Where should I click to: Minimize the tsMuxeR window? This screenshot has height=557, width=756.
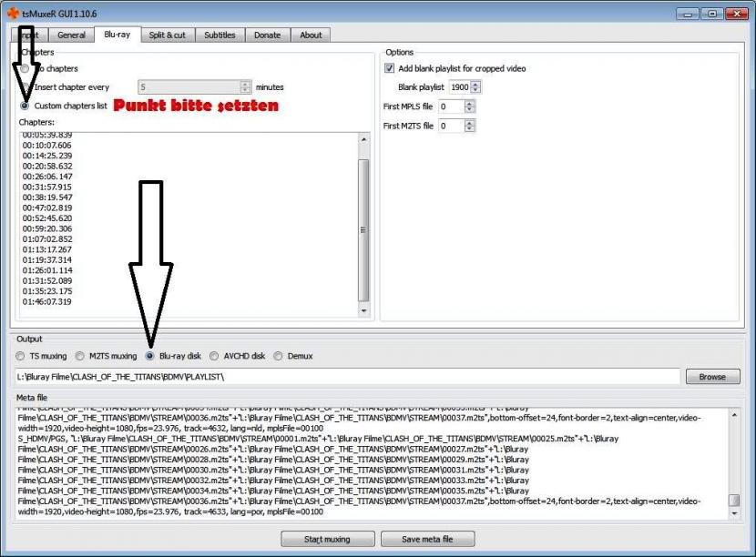tap(688, 14)
